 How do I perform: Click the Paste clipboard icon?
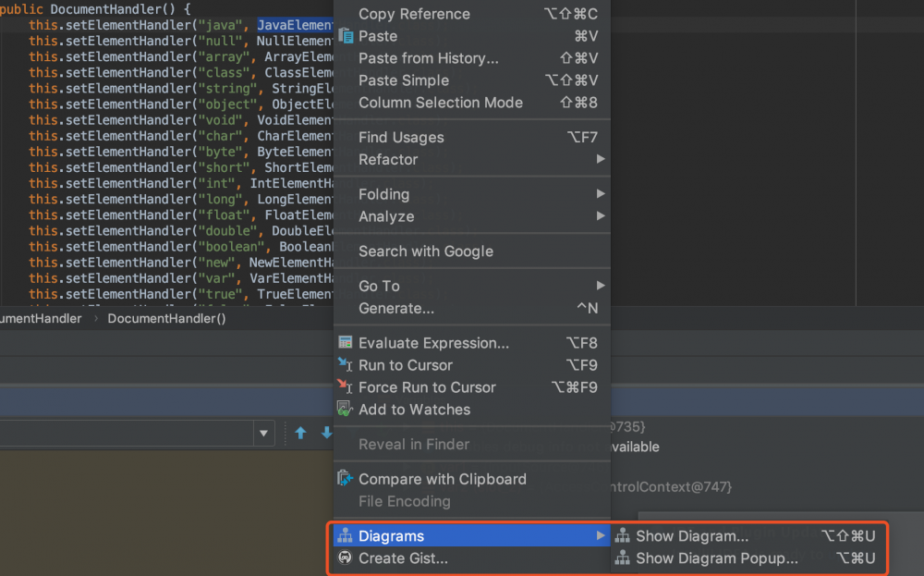point(346,36)
